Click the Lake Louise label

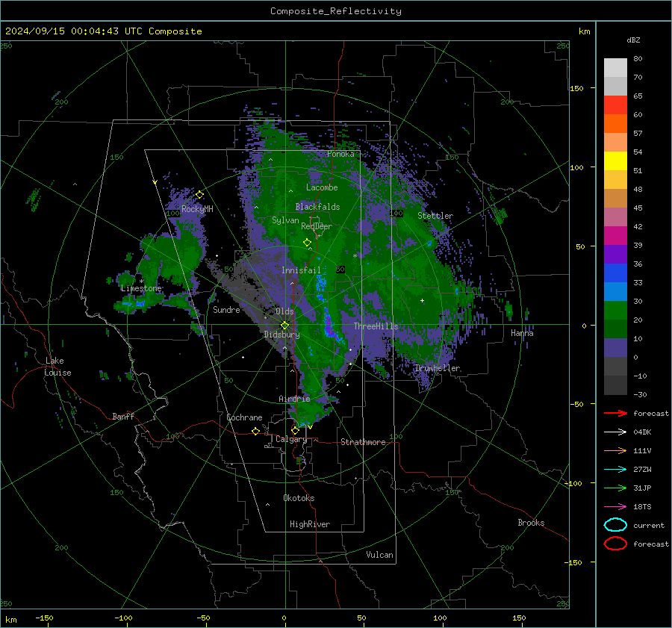click(x=57, y=367)
